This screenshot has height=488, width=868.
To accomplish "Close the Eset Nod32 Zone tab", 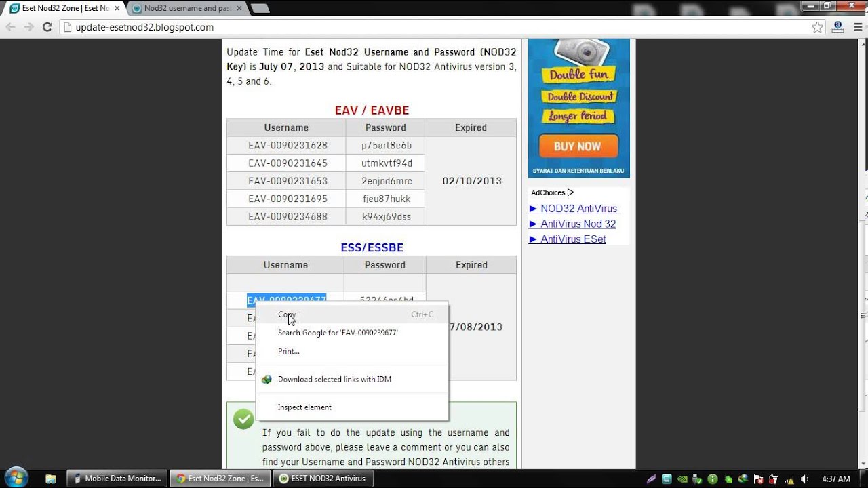I will coord(117,9).
